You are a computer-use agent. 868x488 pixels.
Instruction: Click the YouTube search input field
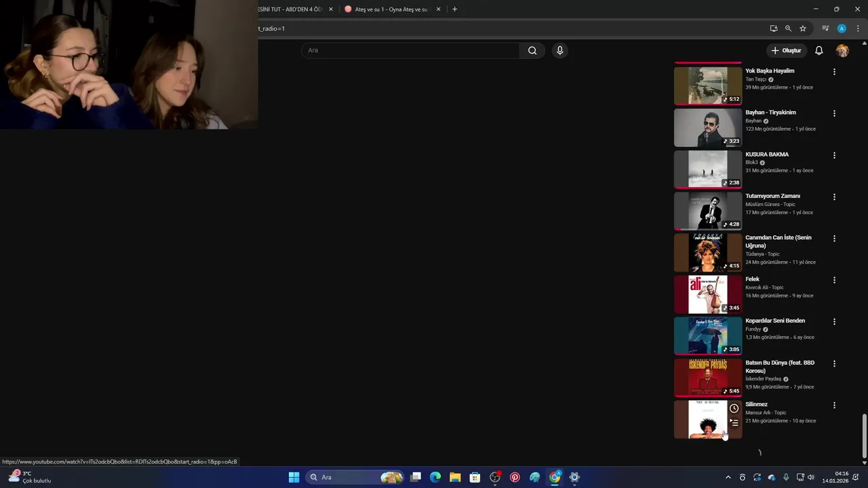(410, 50)
